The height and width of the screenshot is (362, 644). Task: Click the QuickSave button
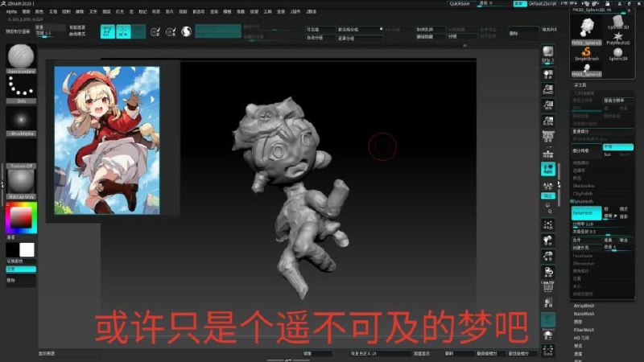tap(460, 4)
